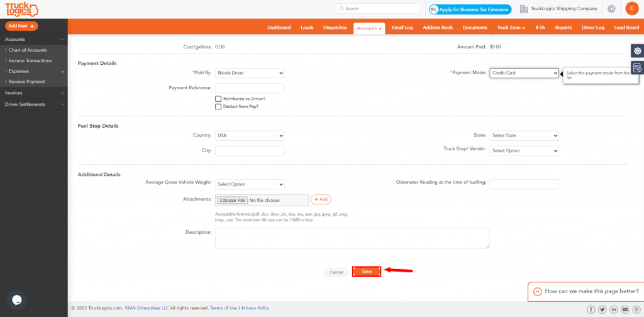Focus the Odometer Reading field
The image size is (644, 317).
coord(524,184)
